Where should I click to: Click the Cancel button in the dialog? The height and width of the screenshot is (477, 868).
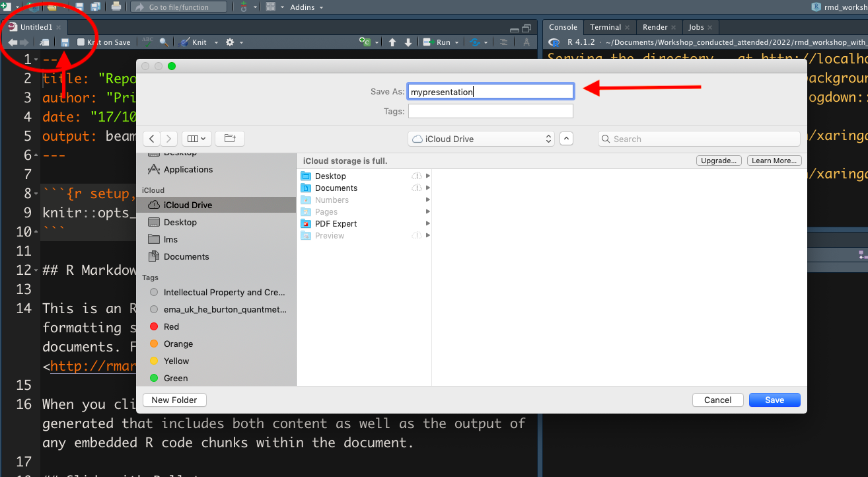718,400
